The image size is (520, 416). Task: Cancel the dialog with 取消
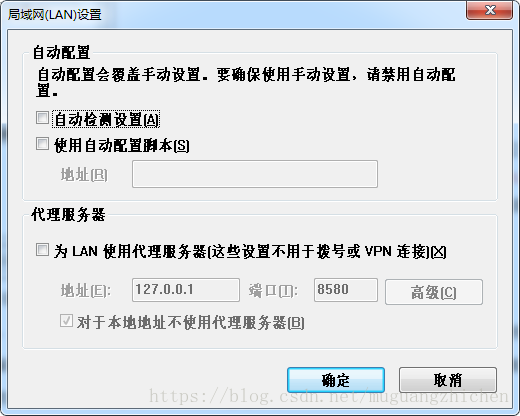(448, 380)
